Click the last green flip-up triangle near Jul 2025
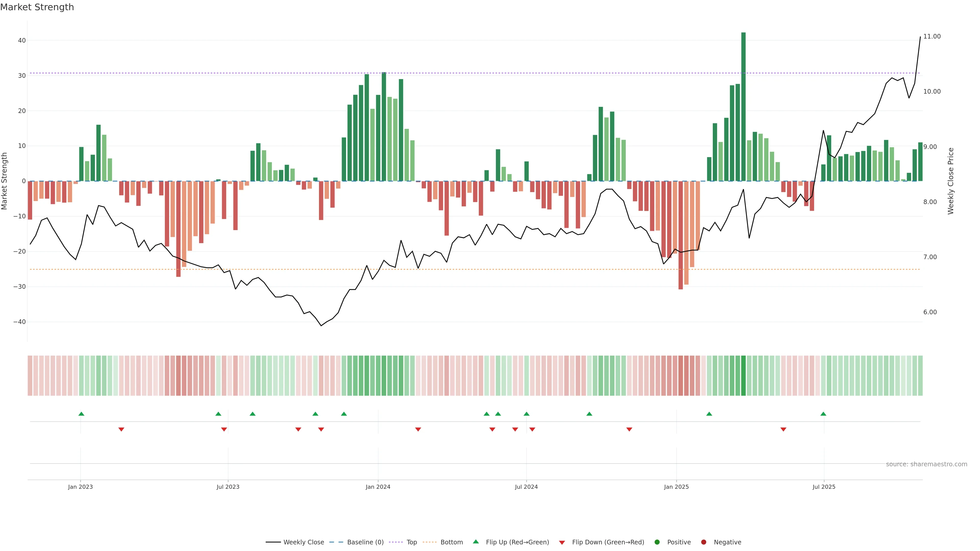This screenshot has height=551, width=980. (823, 414)
